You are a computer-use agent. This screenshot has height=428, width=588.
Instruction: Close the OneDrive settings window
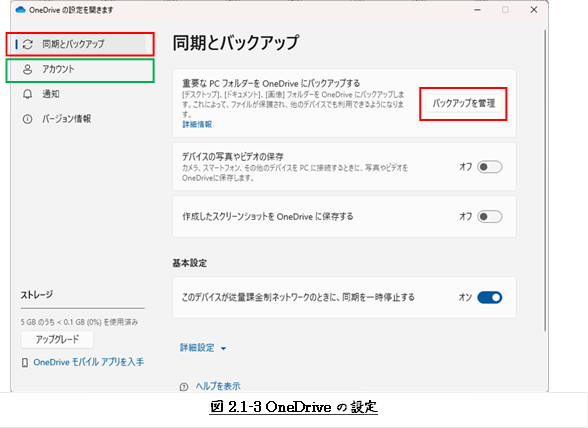click(534, 10)
